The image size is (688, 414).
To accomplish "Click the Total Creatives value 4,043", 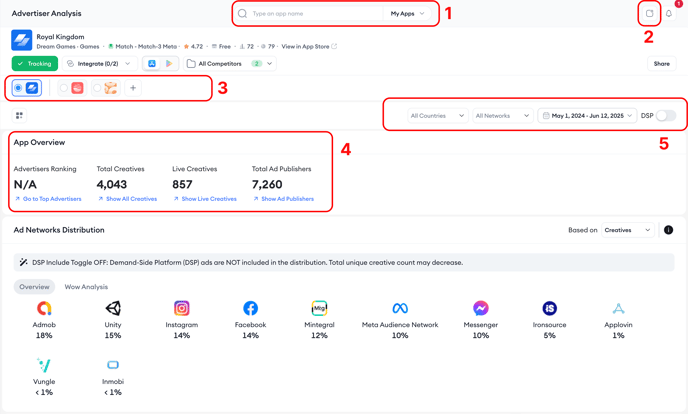I will click(x=112, y=185).
